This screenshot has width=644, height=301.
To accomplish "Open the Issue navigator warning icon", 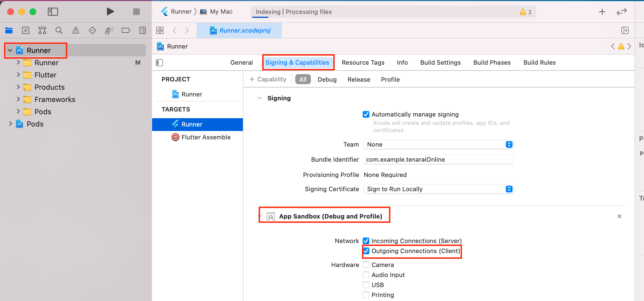I will point(75,30).
